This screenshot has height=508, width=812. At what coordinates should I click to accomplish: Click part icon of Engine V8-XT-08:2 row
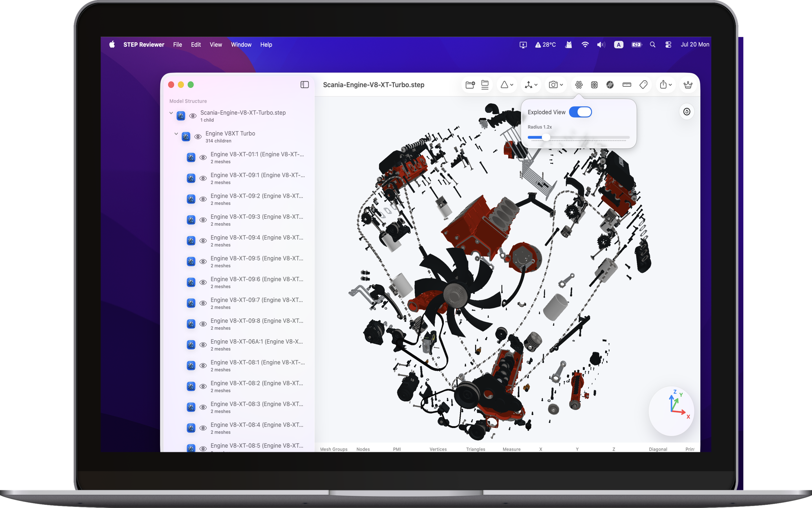[x=191, y=387]
